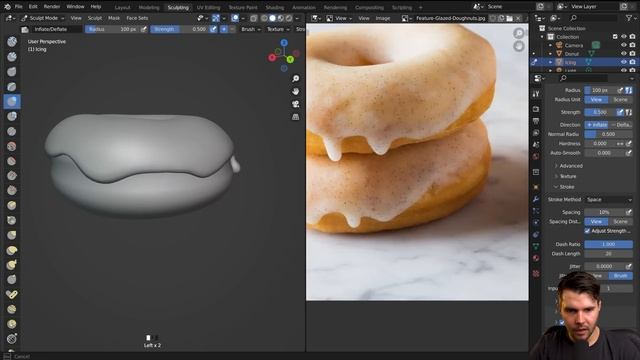Set Direction to Deflate
The height and width of the screenshot is (360, 640).
coord(621,124)
